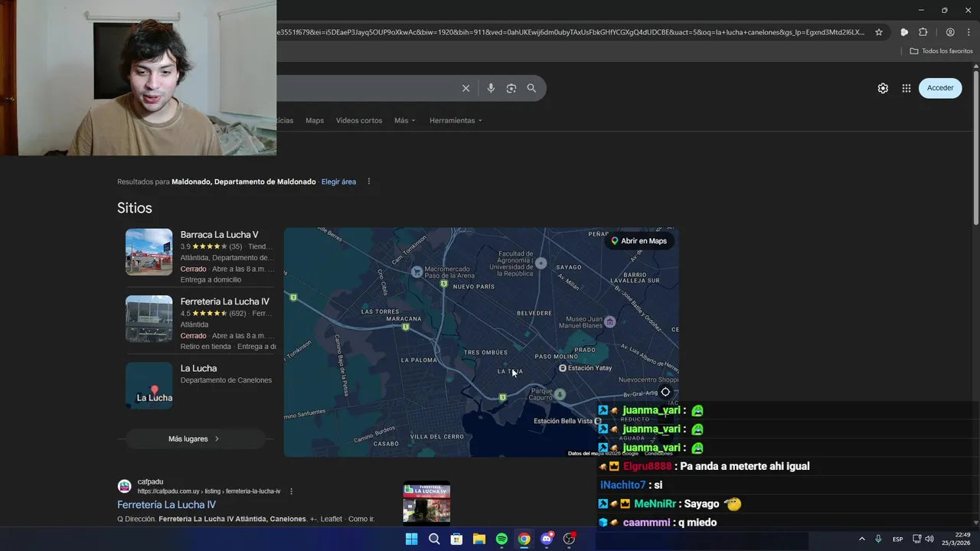Open Microsoft Store from the taskbar
980x551 pixels.
pyautogui.click(x=456, y=539)
